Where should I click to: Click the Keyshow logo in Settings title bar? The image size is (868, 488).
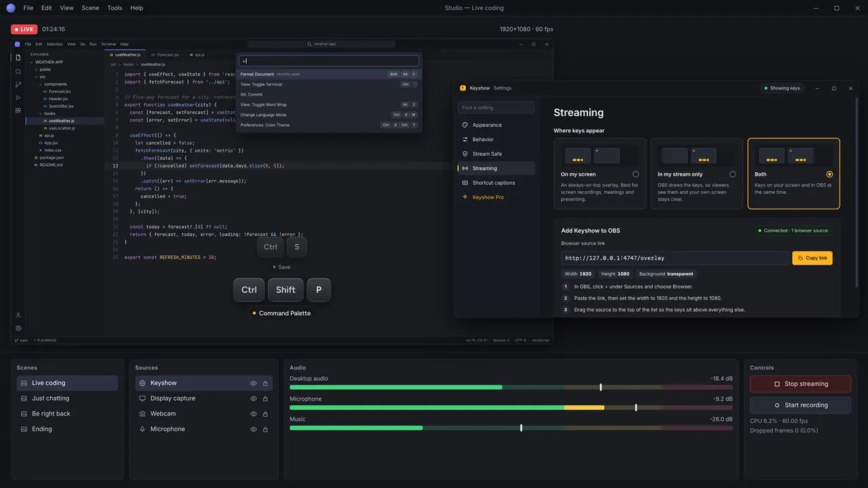coord(462,88)
